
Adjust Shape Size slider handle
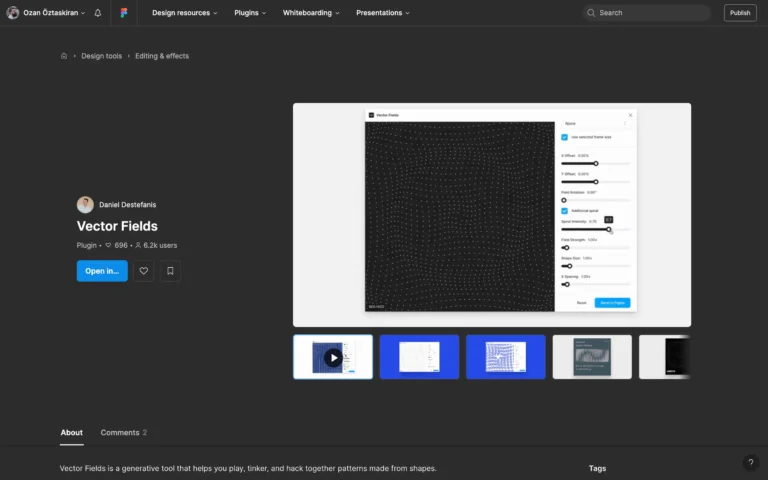click(x=570, y=266)
